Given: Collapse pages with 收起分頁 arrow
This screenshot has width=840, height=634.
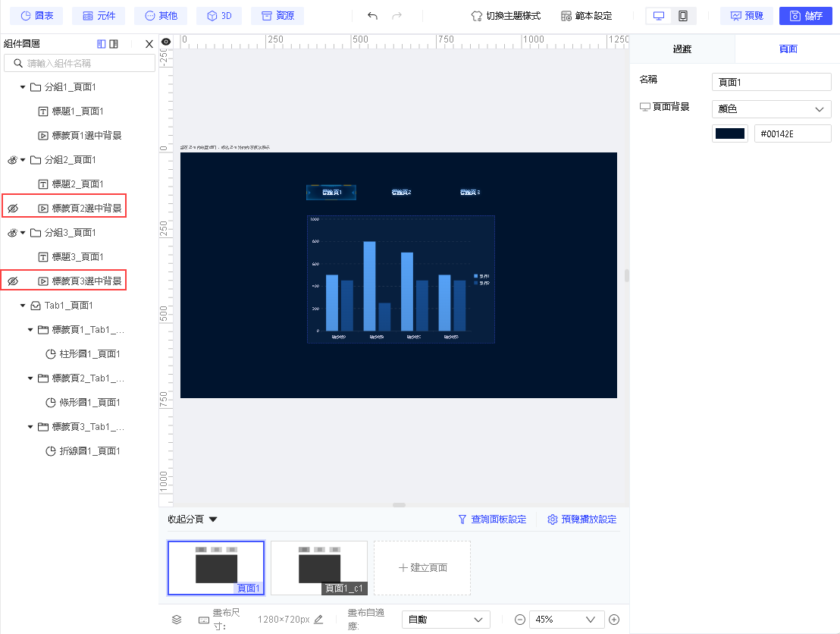Looking at the screenshot, I should point(213,519).
